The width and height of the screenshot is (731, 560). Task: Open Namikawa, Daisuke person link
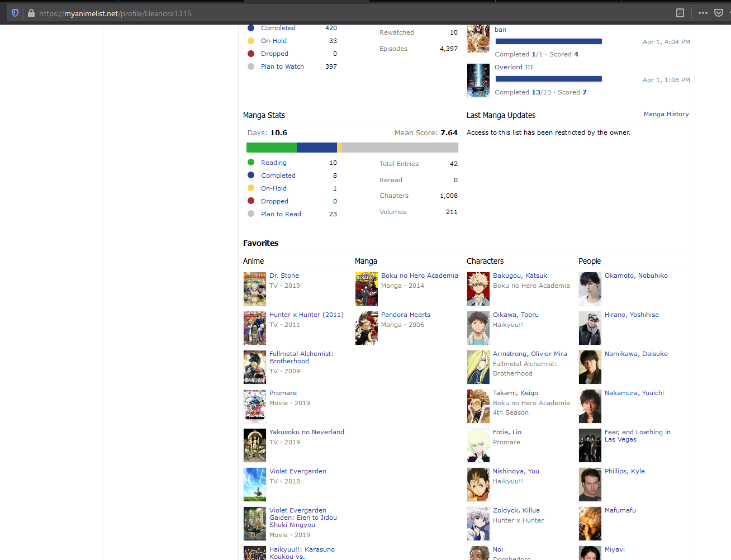pyautogui.click(x=636, y=354)
